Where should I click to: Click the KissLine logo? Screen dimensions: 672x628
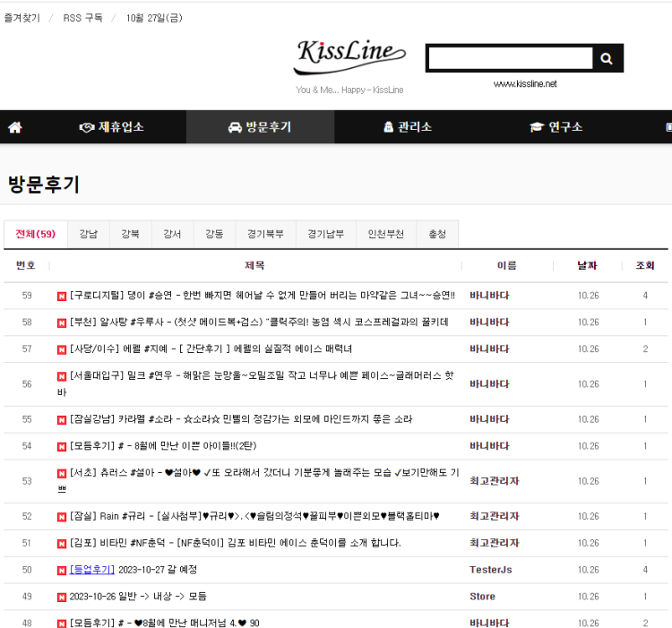[x=349, y=58]
